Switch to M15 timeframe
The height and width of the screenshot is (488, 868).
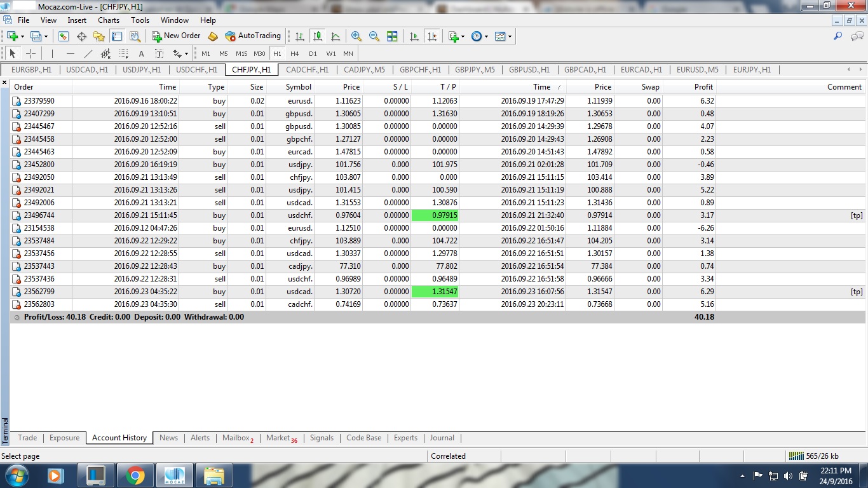click(x=241, y=53)
